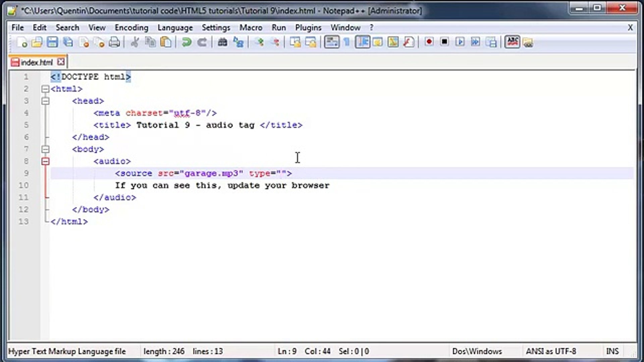Click the Save file icon
The image size is (644, 362).
(52, 42)
